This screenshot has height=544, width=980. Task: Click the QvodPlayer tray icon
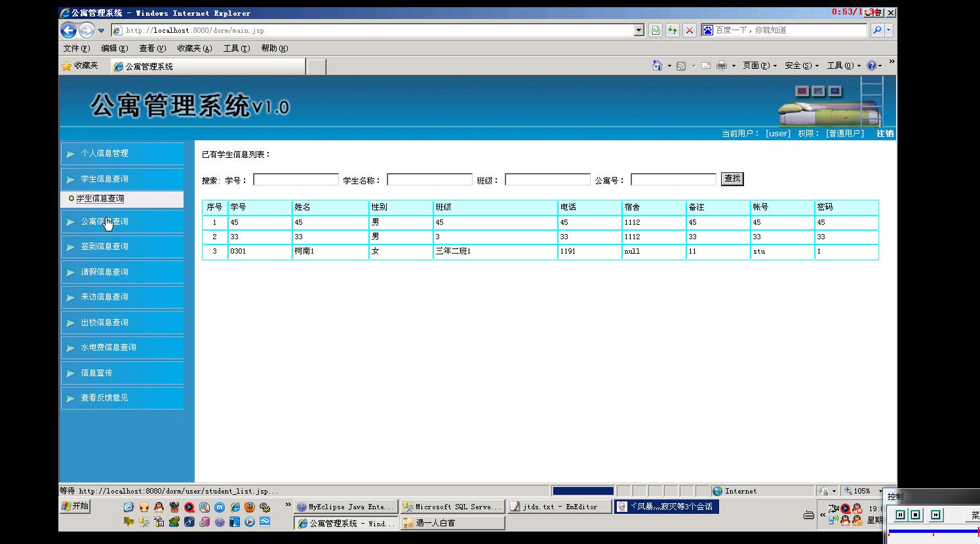tap(846, 509)
